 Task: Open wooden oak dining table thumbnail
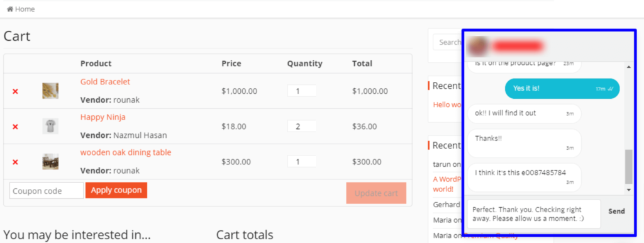point(50,162)
